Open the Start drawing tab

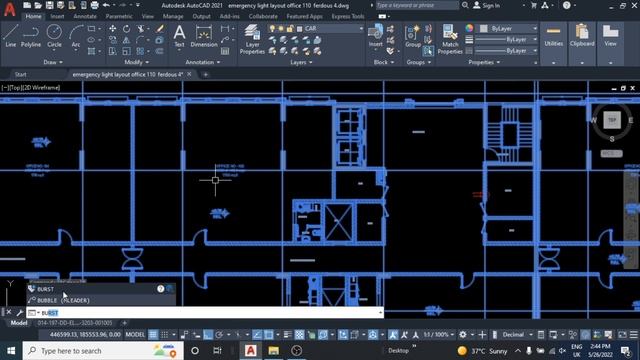click(x=20, y=74)
